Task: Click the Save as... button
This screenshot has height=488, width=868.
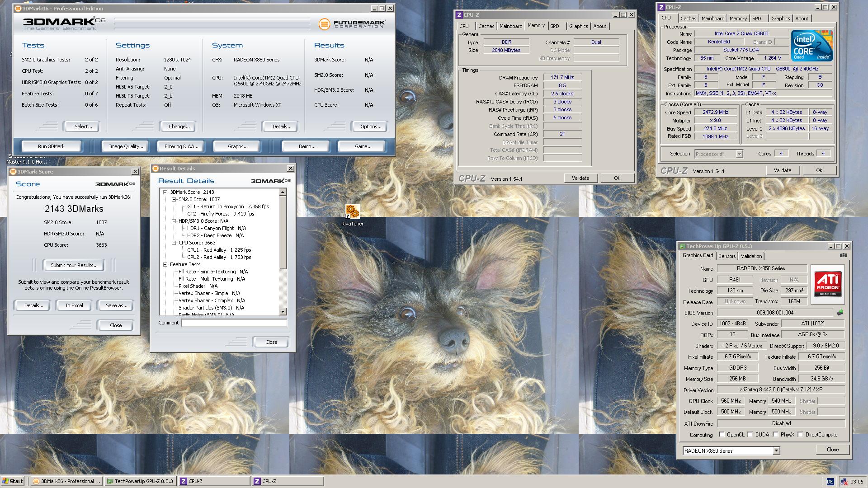Action: point(116,305)
